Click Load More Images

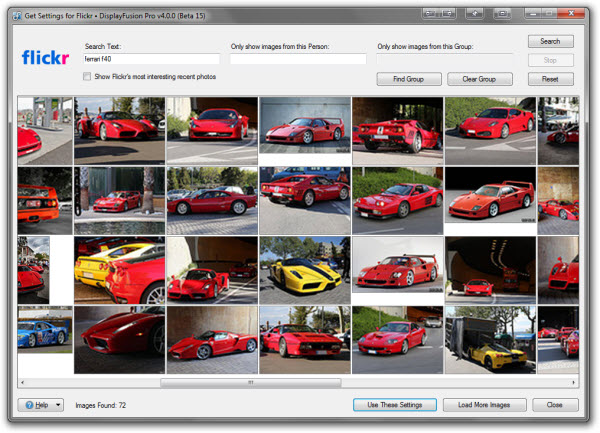point(484,405)
